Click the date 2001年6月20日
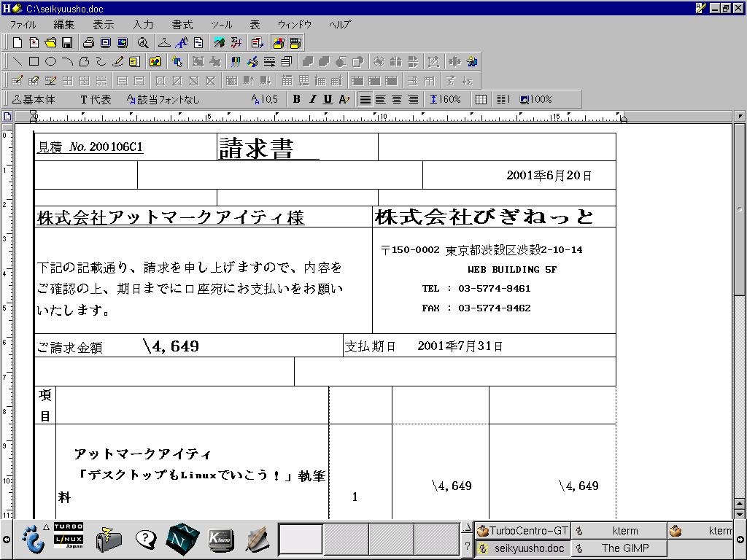 point(549,175)
